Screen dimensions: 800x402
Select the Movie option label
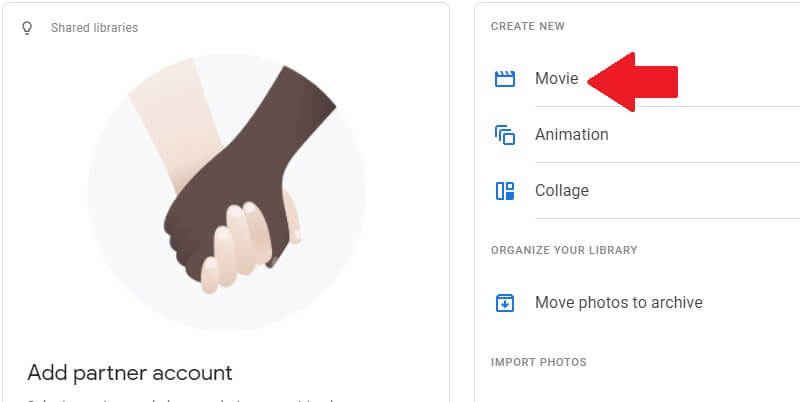556,79
